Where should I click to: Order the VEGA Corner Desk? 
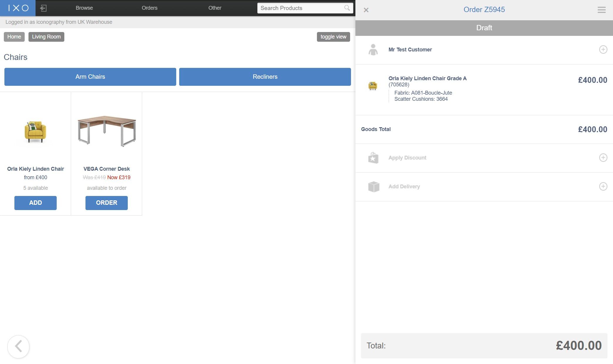(106, 203)
